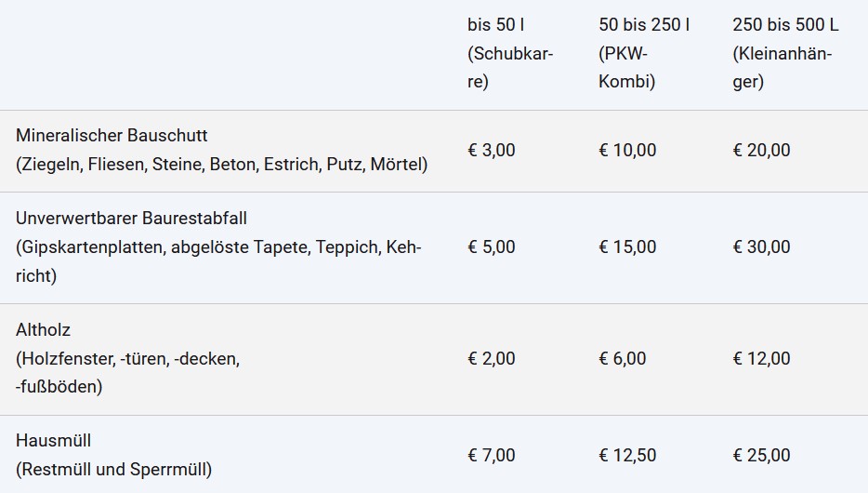
Task: Click the € 15,00 price cell
Action: [x=627, y=247]
